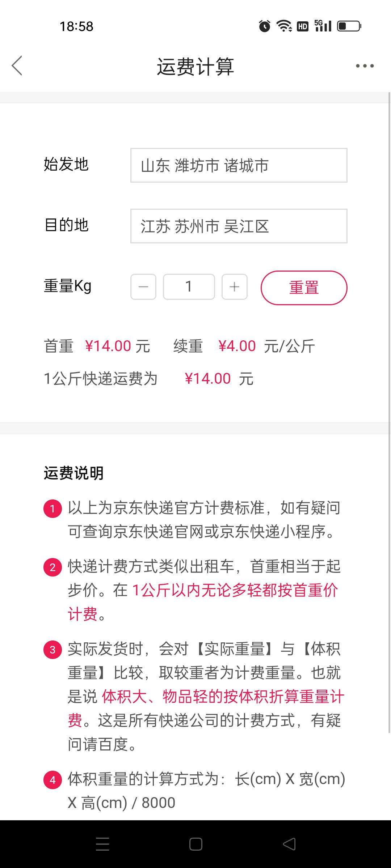Tap the 运费计算 page title

(x=195, y=67)
